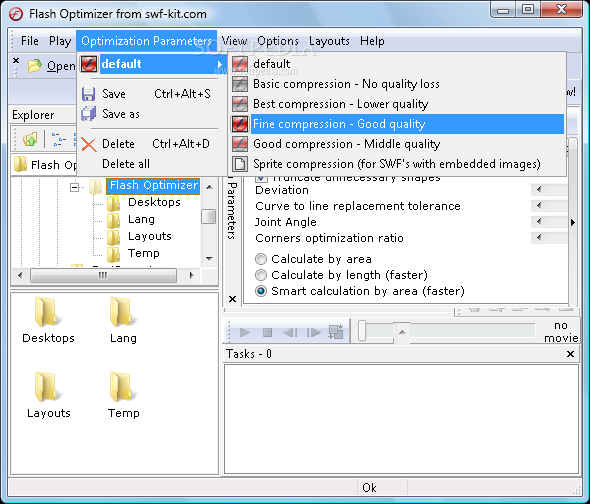Screen dimensions: 590x504
Task: Select Temp folder in tree
Action: (x=144, y=253)
